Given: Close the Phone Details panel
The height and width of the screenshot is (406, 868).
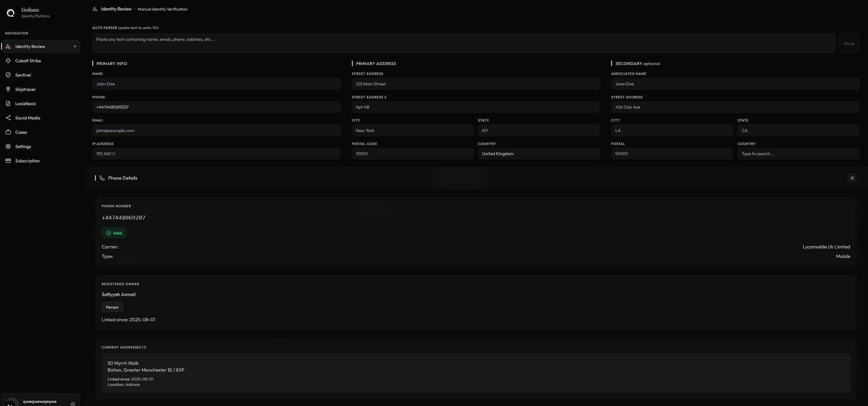Looking at the screenshot, I should (852, 178).
